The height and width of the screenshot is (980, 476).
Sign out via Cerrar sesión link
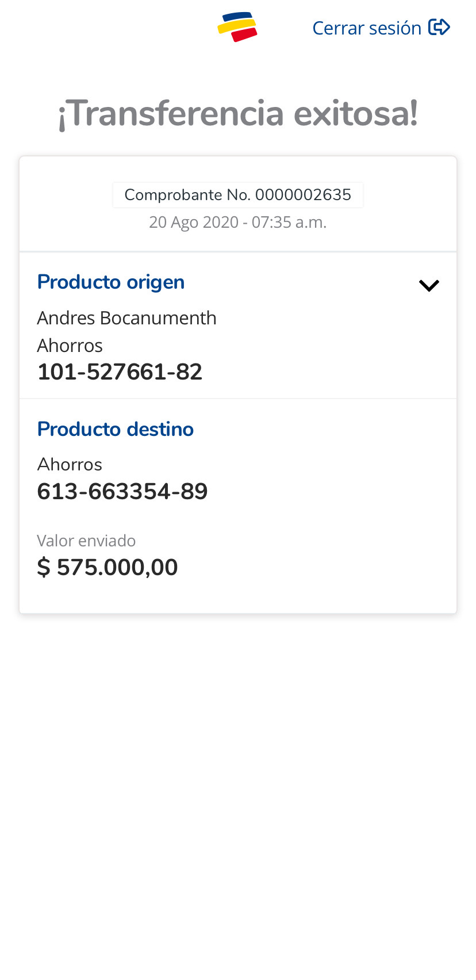(367, 28)
